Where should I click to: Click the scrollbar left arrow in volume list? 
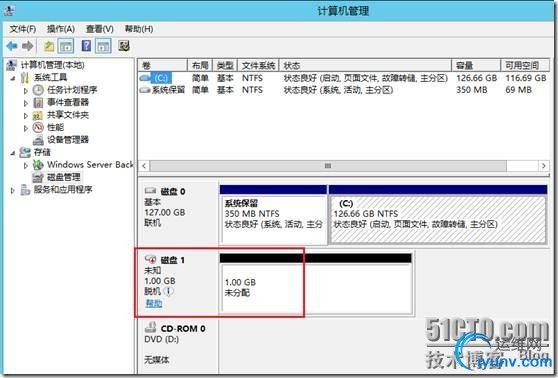click(x=144, y=166)
